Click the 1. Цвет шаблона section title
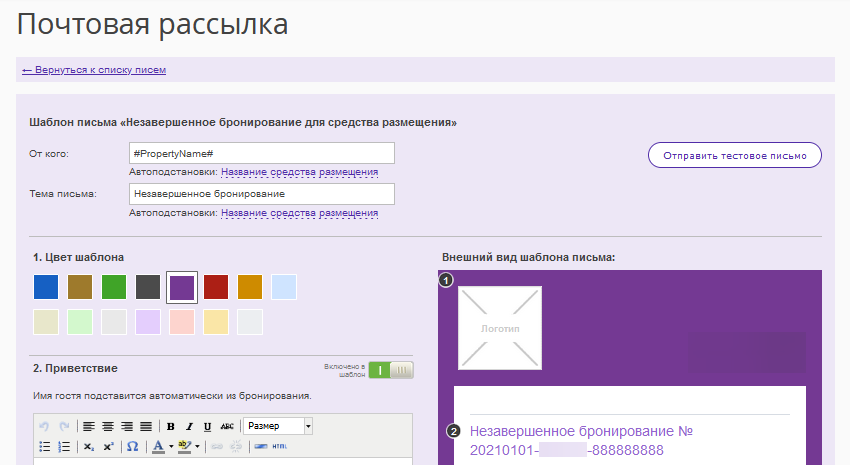This screenshot has width=850, height=465. (79, 257)
